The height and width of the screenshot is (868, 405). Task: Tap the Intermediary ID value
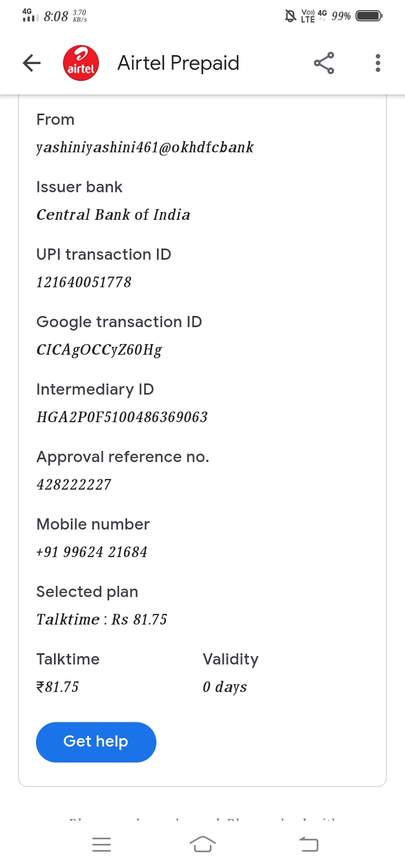[122, 417]
